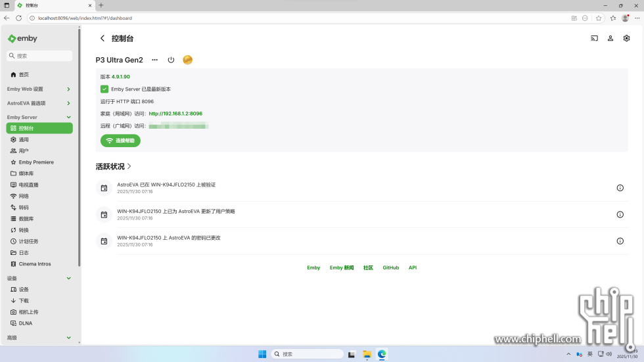644x362 pixels.
Task: Select 转码 in the sidebar menu
Action: [24, 208]
